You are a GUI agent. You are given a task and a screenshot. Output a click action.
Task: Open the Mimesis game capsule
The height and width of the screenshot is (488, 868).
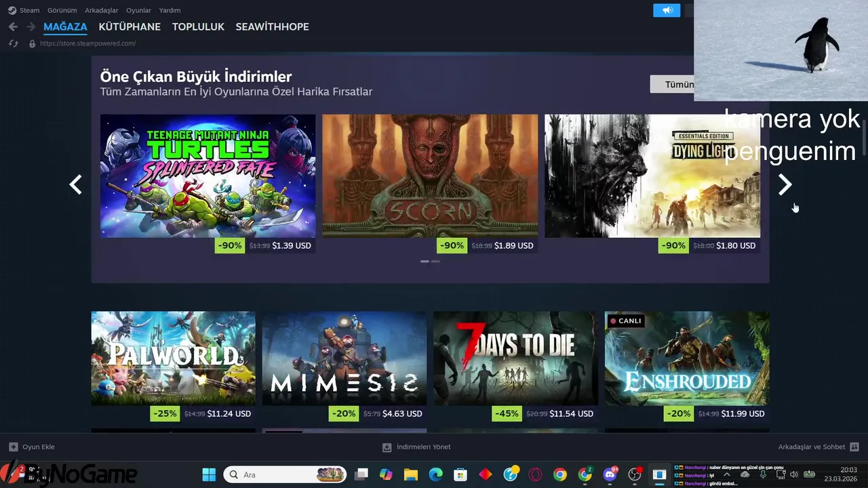tap(344, 359)
